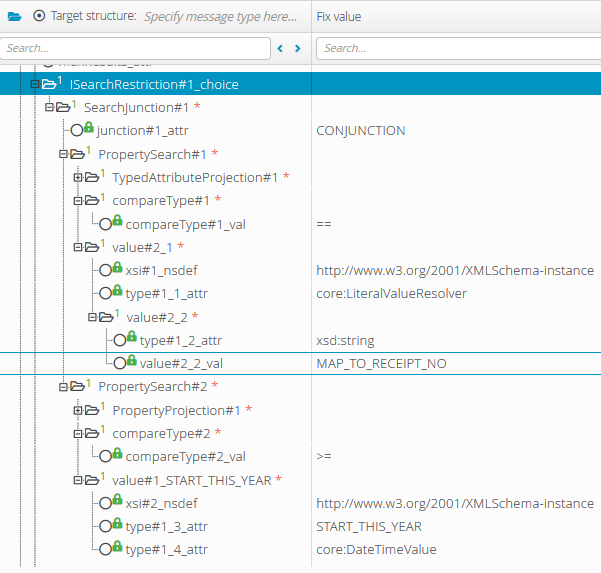Click the target structure search field

point(135,48)
